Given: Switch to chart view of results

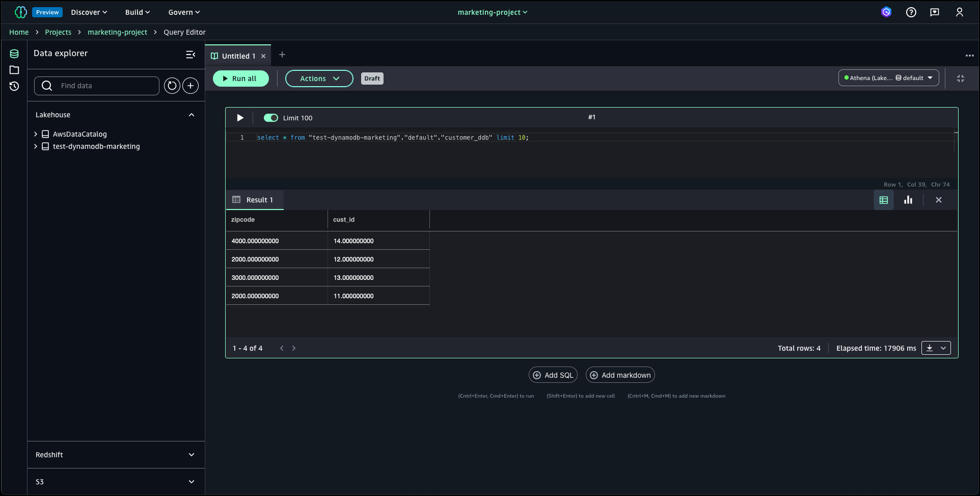Looking at the screenshot, I should 908,200.
